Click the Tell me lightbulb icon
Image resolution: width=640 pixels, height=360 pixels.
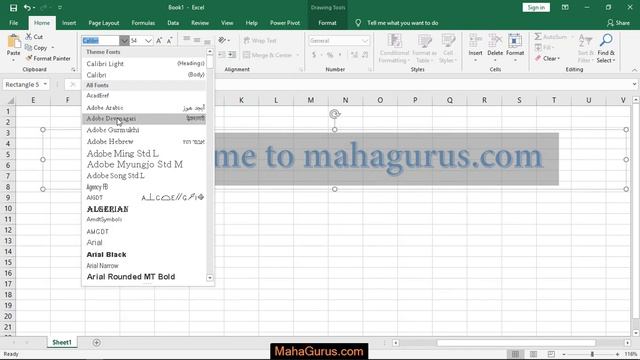click(358, 23)
